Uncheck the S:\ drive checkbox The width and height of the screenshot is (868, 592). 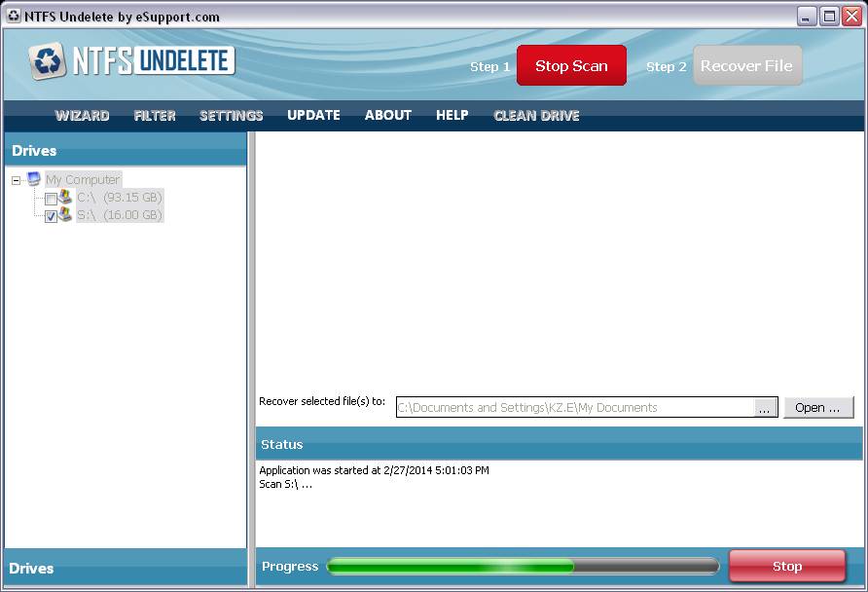coord(50,214)
